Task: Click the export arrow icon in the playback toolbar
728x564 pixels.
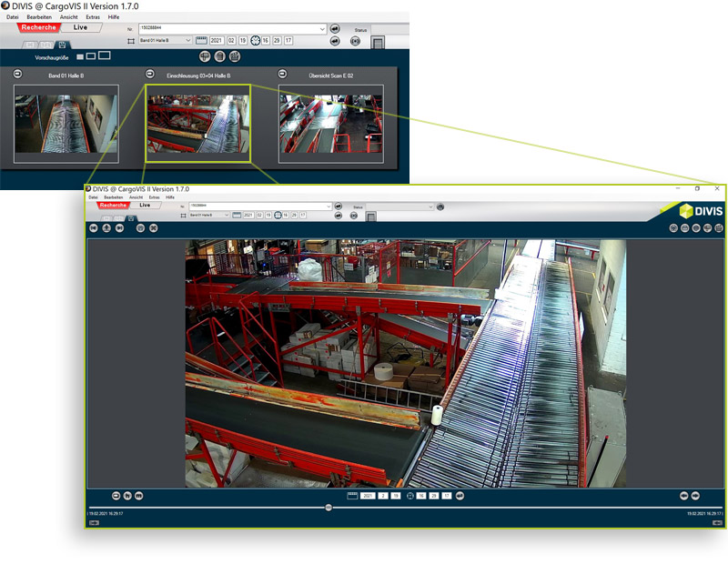Action: (x=106, y=228)
